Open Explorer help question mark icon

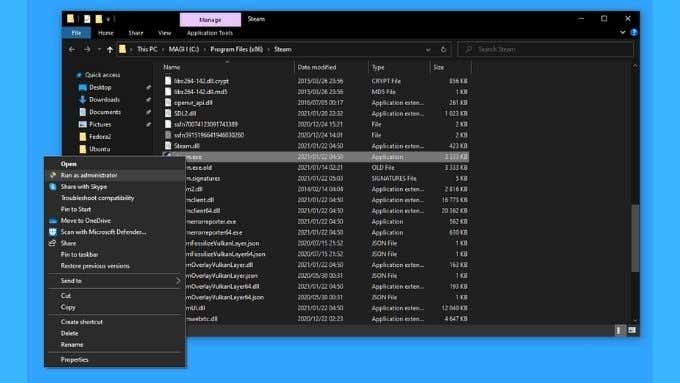pyautogui.click(x=633, y=33)
